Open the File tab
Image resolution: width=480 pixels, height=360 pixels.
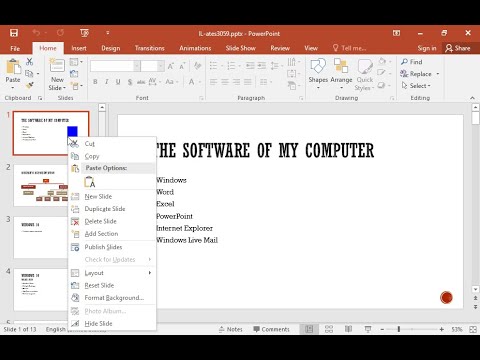[x=15, y=48]
